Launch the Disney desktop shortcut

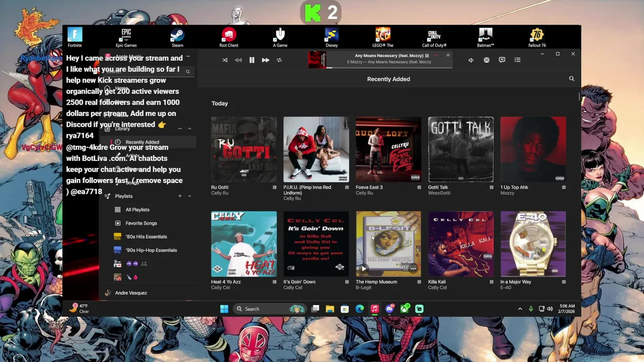point(332,37)
